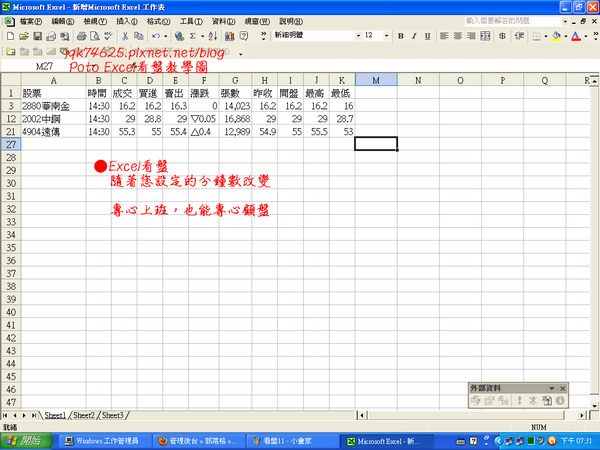Click cell containing 4904遠傳

click(x=54, y=132)
